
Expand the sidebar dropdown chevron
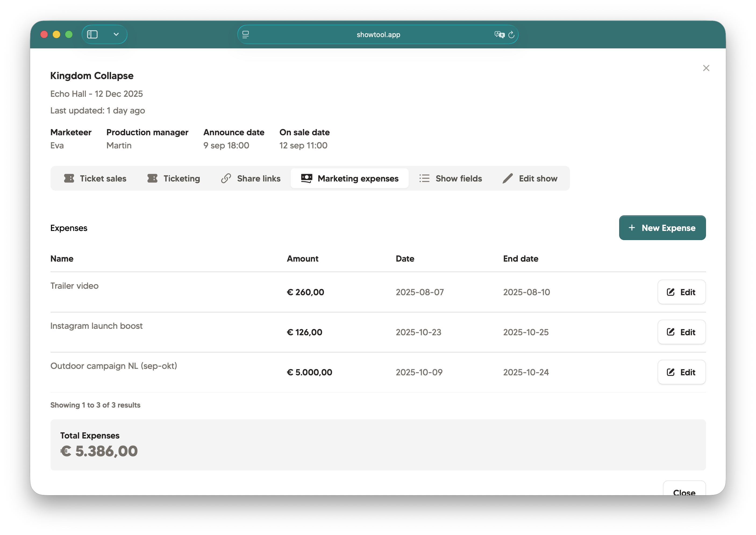click(116, 34)
